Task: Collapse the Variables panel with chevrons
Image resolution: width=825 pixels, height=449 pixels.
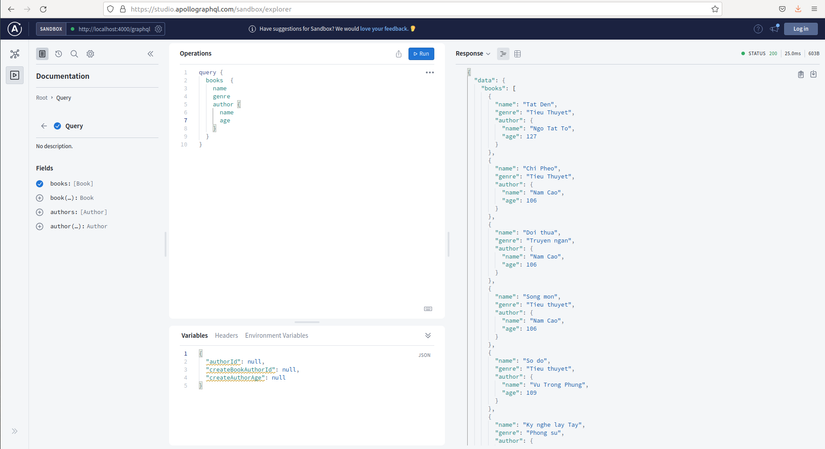Action: [x=428, y=335]
